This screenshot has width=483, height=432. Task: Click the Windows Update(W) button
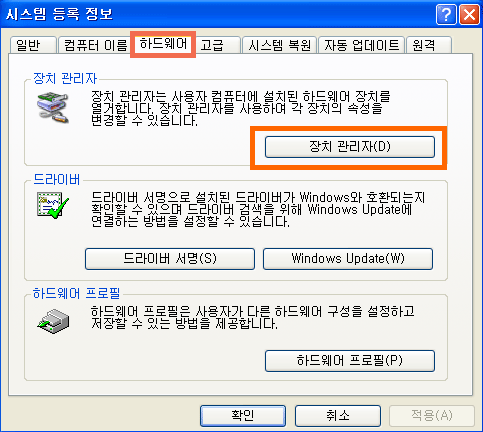pos(348,259)
